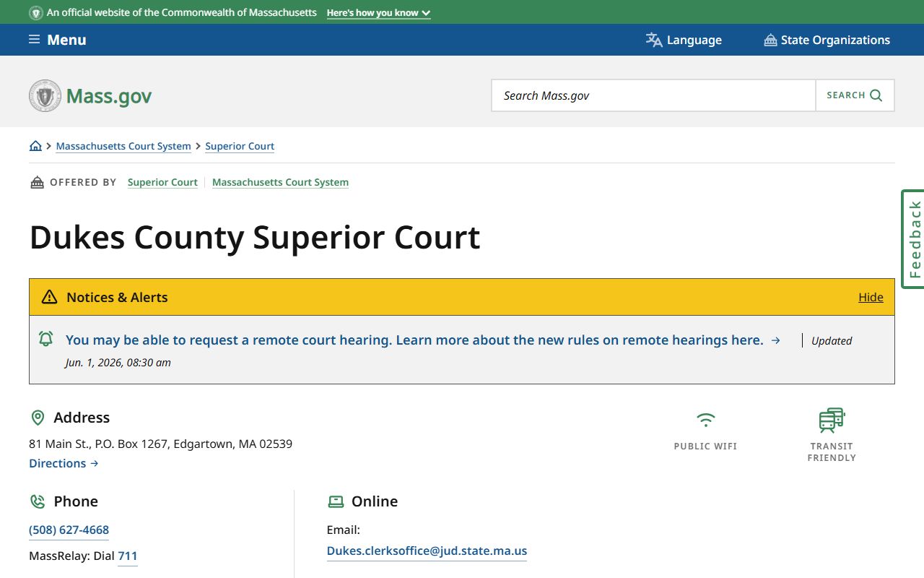Click the small shield seal in top banner
The image size is (924, 578).
[x=35, y=13]
